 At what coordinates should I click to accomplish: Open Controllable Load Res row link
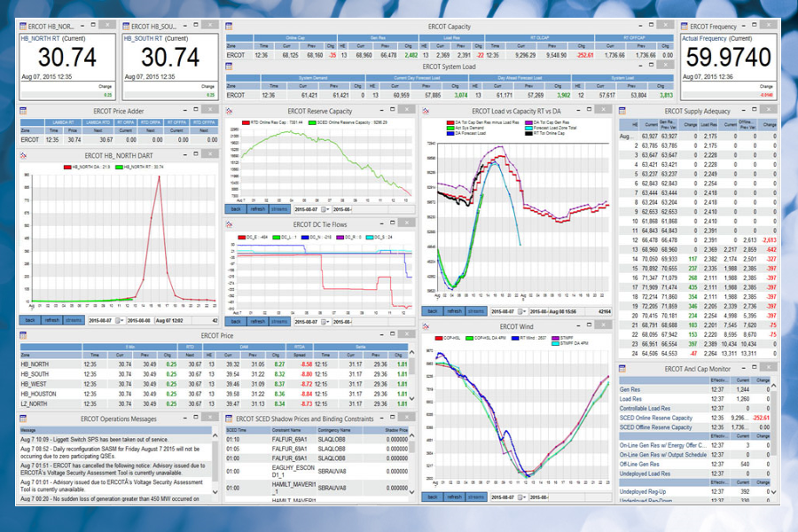[645, 408]
